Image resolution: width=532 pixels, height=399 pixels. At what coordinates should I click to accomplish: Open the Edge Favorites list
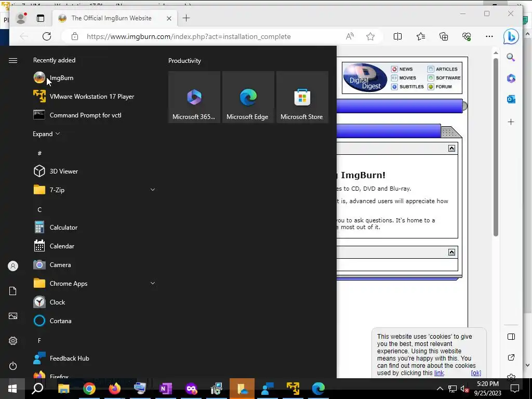[x=421, y=36]
